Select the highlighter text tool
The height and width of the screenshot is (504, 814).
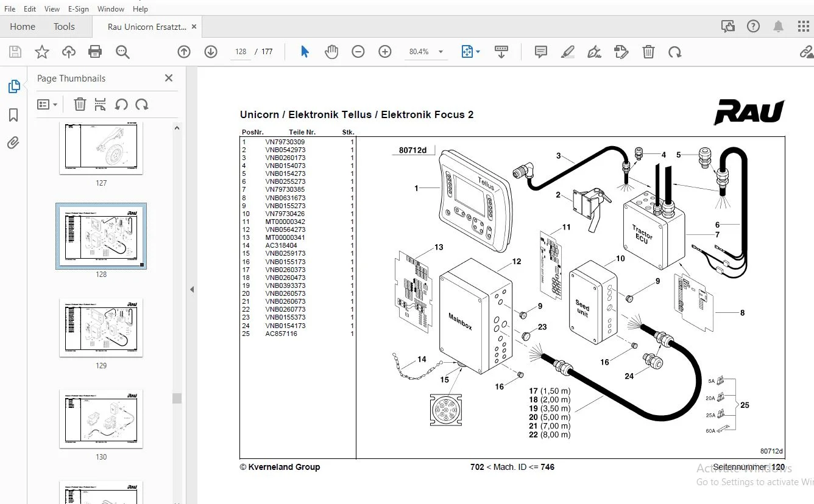567,52
